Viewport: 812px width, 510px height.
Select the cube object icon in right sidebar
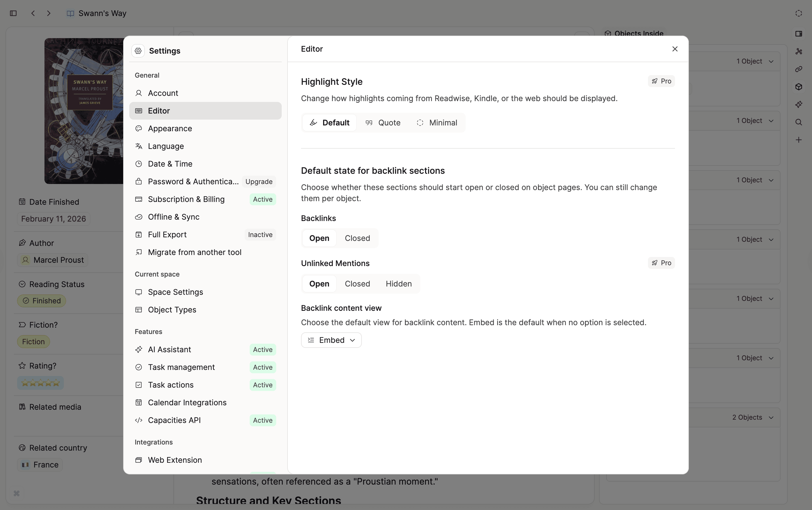coord(798,87)
